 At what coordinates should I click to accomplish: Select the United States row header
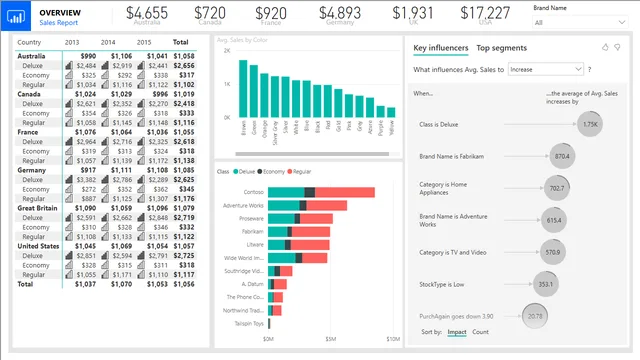pos(38,246)
